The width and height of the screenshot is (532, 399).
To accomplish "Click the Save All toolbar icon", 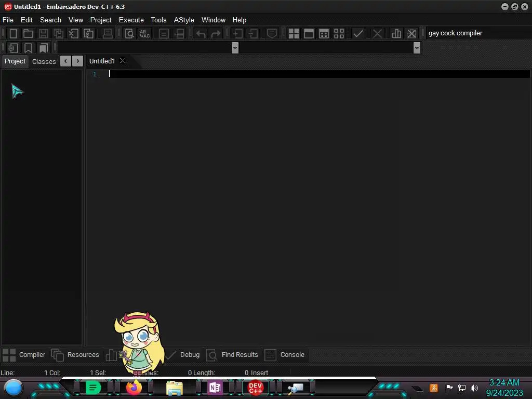I will [58, 33].
